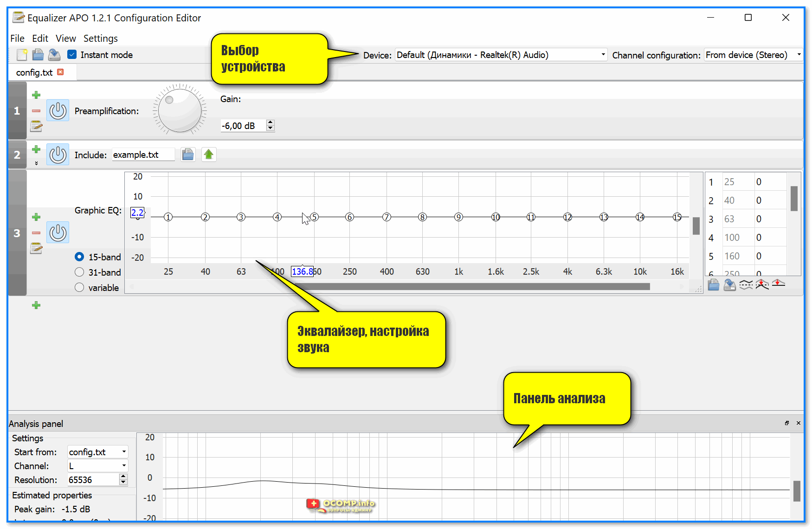Import Graphic EQ curve from file
Image resolution: width=812 pixels, height=529 pixels.
tap(714, 284)
